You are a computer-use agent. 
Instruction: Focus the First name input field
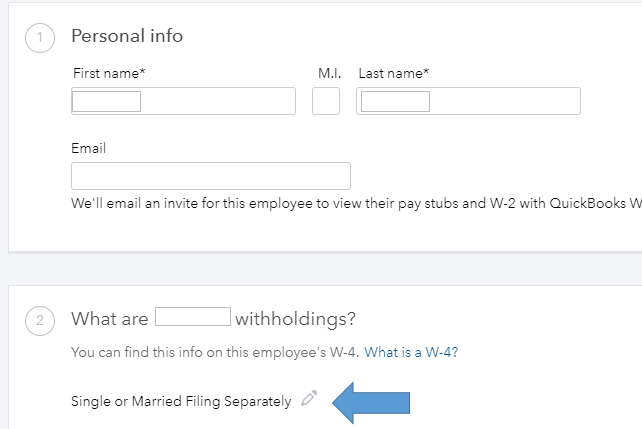pos(220,101)
